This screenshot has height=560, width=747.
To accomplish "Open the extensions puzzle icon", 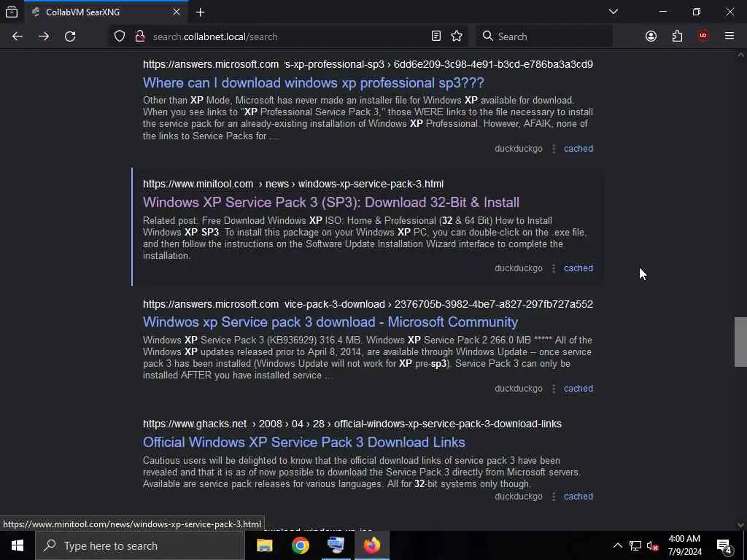I will (x=677, y=36).
